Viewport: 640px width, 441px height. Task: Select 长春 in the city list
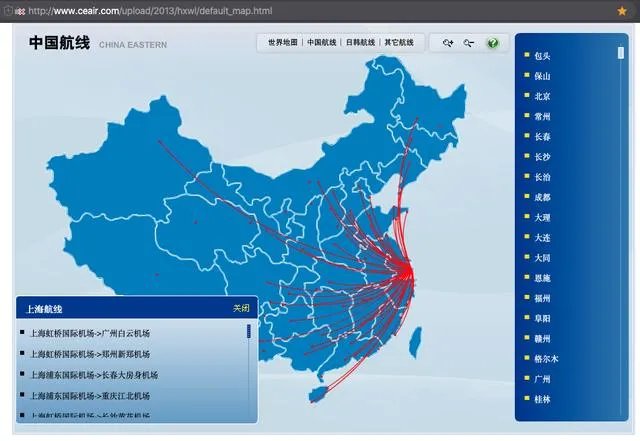pos(542,137)
